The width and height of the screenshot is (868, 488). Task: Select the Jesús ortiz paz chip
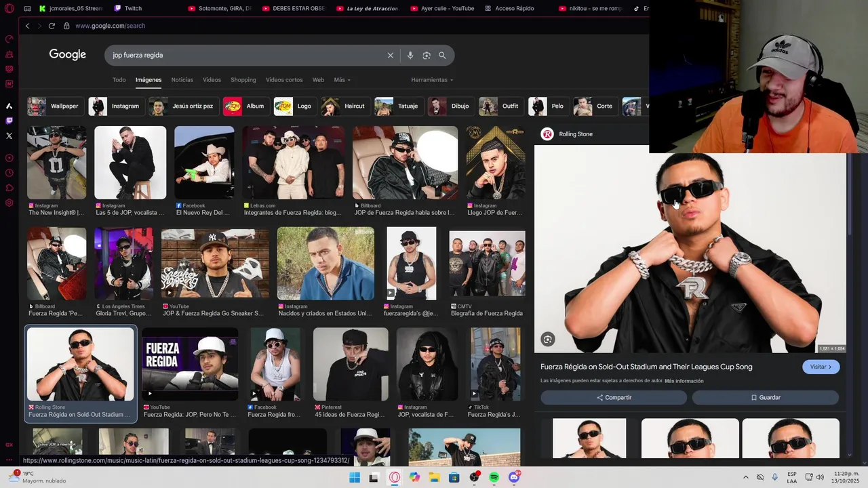point(182,106)
